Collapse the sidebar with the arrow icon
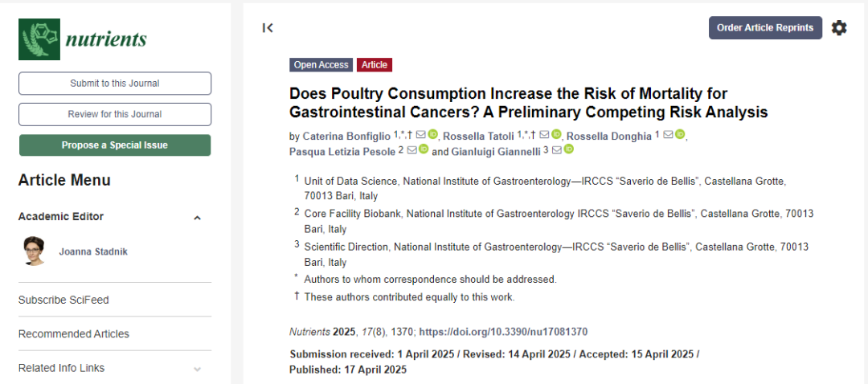Viewport: 868px width, 384px height. 268,27
